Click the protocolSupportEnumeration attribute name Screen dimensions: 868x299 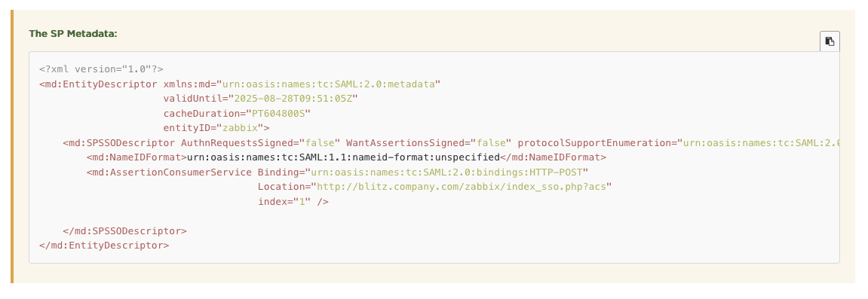click(x=595, y=143)
